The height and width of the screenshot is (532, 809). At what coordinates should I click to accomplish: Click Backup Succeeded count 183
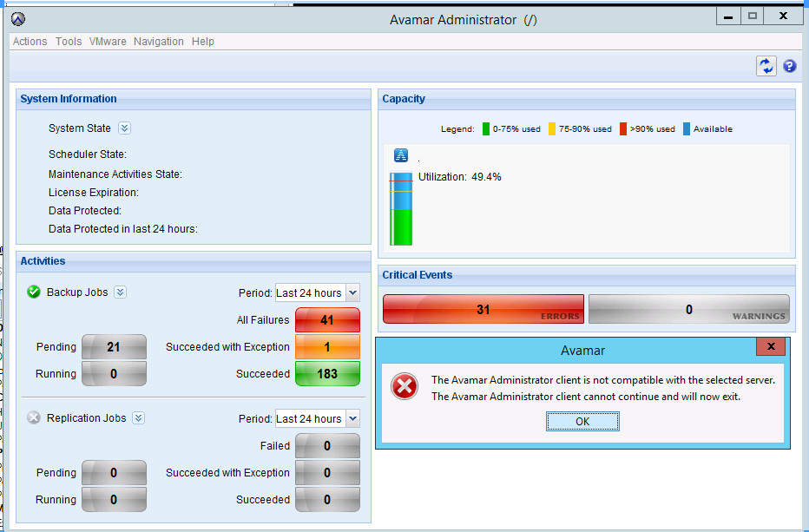pos(327,373)
